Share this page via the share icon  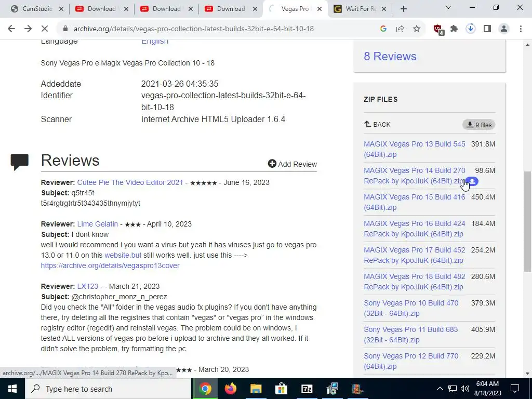pos(400,29)
